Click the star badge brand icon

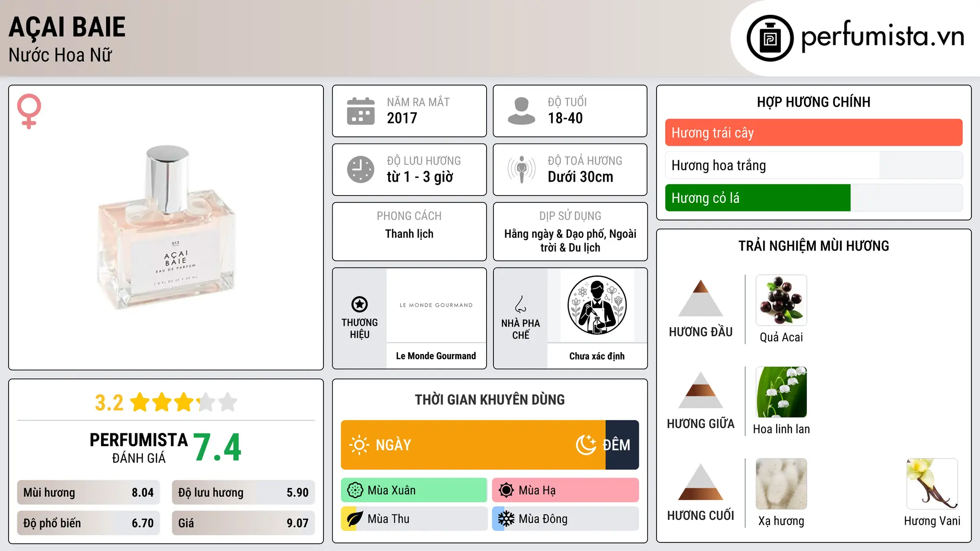point(359,304)
